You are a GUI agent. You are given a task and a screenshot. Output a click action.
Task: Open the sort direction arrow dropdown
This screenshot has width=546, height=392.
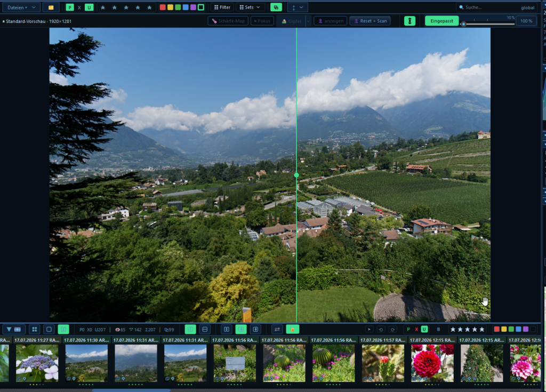298,7
